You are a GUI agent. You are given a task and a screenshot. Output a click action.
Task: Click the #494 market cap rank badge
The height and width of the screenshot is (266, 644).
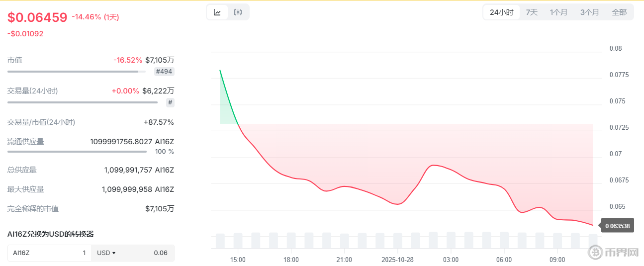(x=164, y=72)
